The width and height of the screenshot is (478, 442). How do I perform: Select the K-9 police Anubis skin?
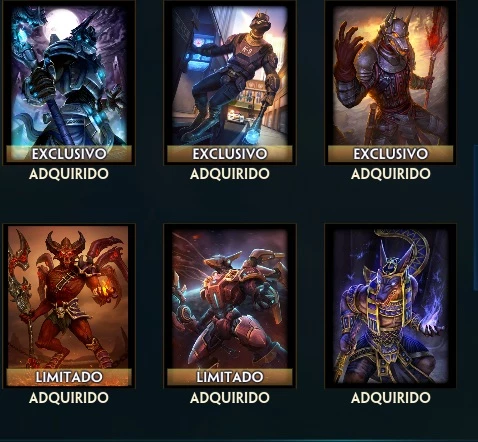(230, 83)
